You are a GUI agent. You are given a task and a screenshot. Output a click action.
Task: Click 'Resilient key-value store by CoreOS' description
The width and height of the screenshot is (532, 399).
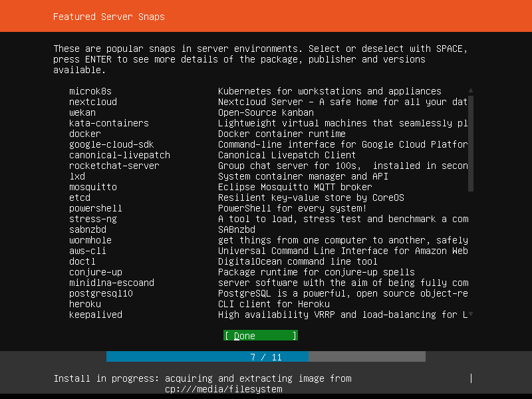click(311, 198)
